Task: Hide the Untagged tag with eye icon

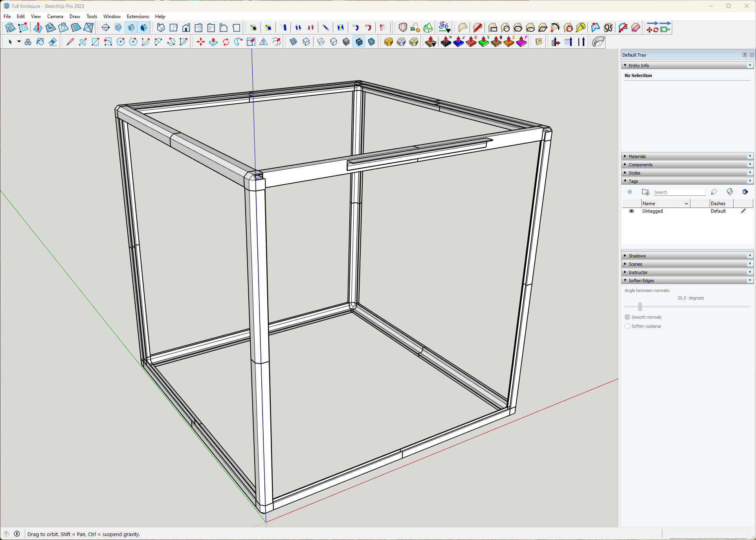Action: 631,211
